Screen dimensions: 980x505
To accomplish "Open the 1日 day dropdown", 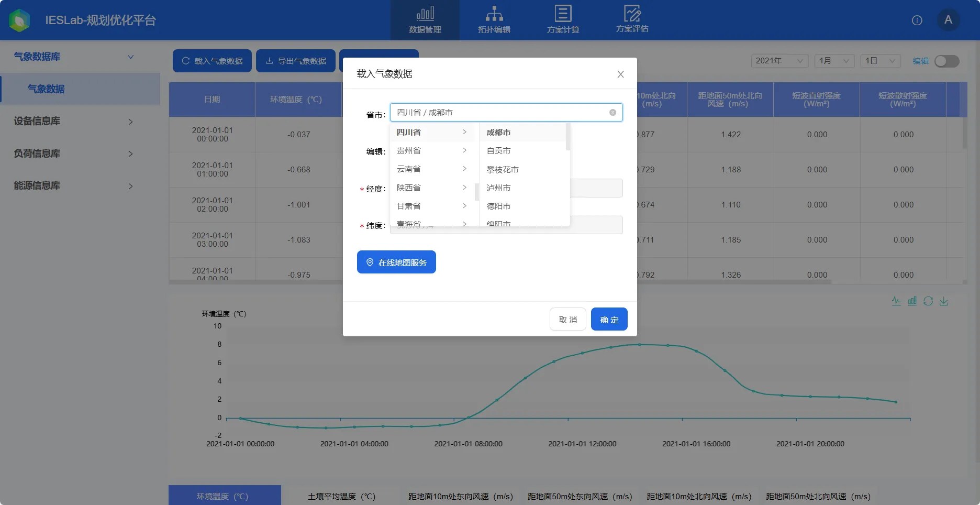I will pos(881,61).
